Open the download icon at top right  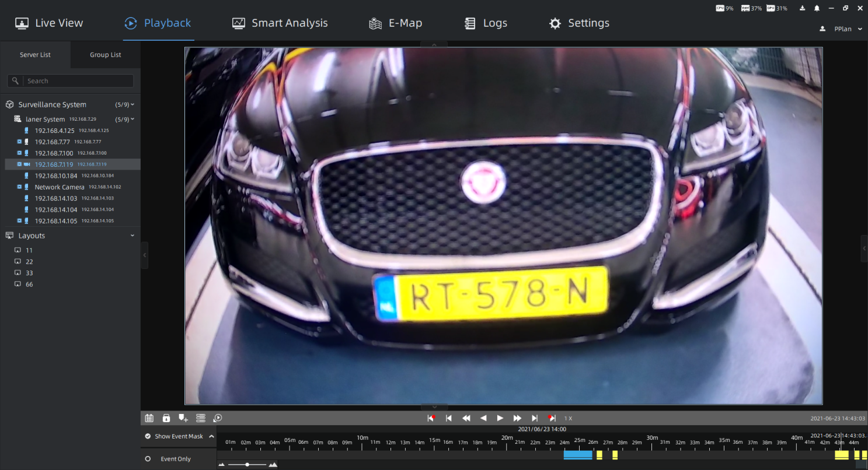point(803,8)
